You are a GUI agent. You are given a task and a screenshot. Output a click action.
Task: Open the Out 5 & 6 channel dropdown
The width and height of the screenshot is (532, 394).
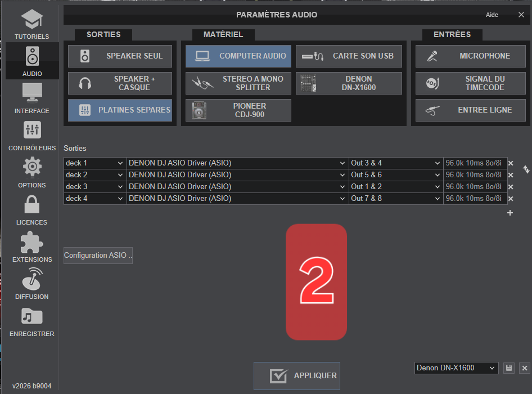pos(396,175)
